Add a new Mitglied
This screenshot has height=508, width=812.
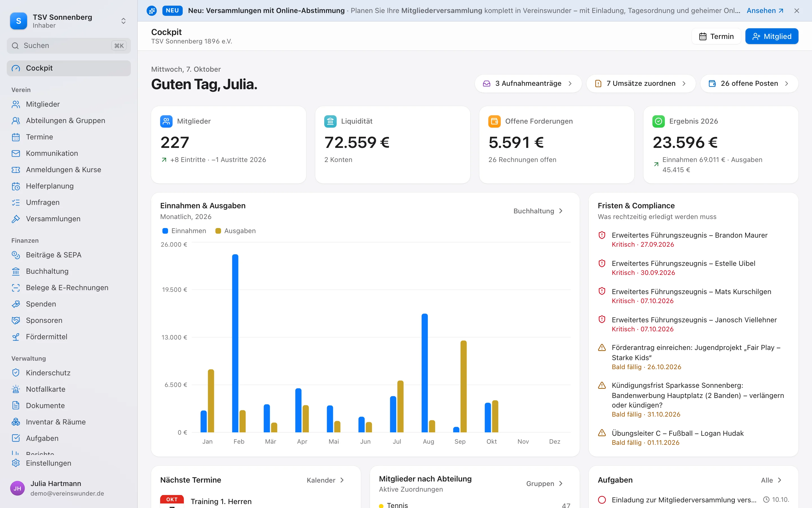point(772,36)
